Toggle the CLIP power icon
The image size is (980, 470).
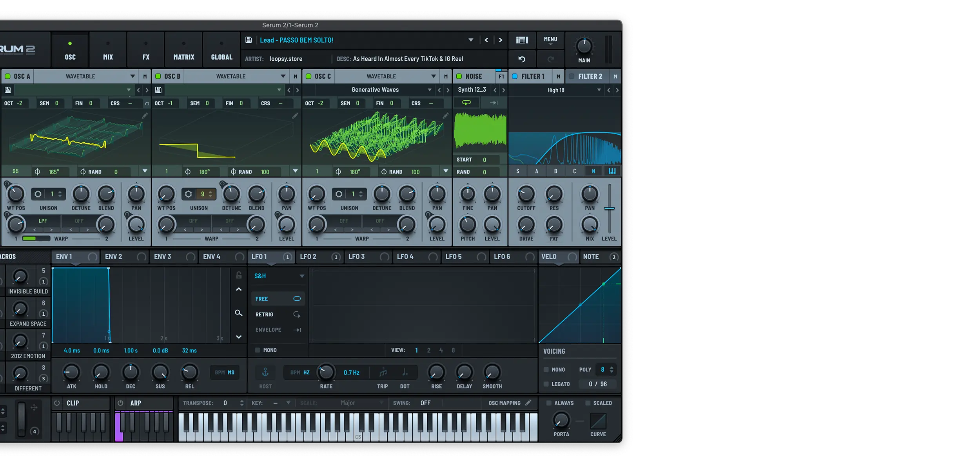57,403
